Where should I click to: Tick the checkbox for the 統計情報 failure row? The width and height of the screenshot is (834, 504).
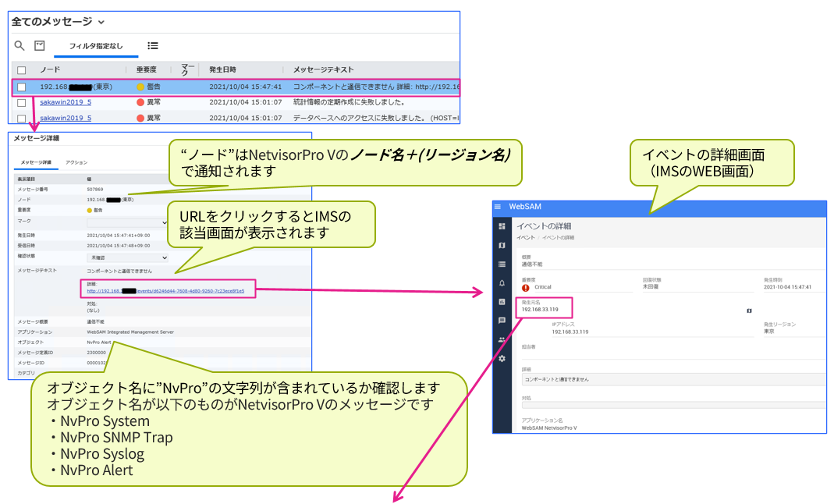[22, 102]
